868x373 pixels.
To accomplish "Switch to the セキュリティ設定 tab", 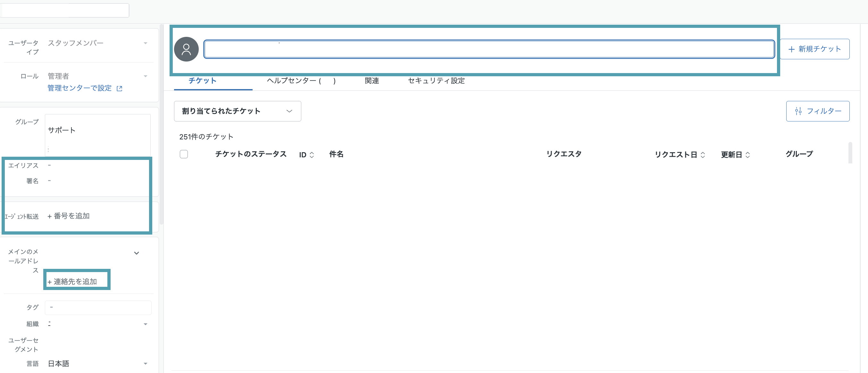I will point(436,80).
